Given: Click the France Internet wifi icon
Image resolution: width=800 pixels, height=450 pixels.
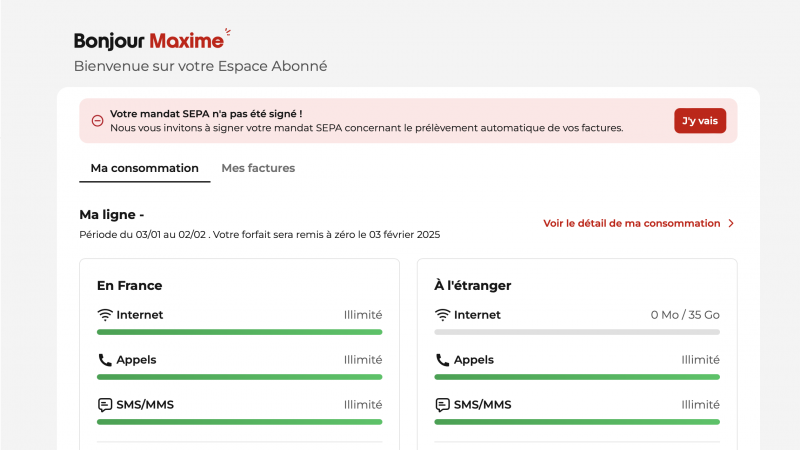Looking at the screenshot, I should (x=105, y=315).
